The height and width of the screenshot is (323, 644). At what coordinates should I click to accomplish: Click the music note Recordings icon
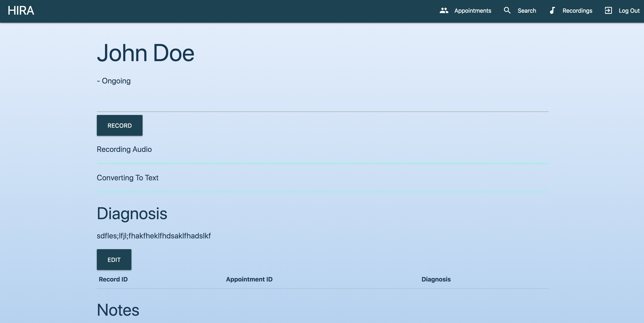pyautogui.click(x=552, y=11)
